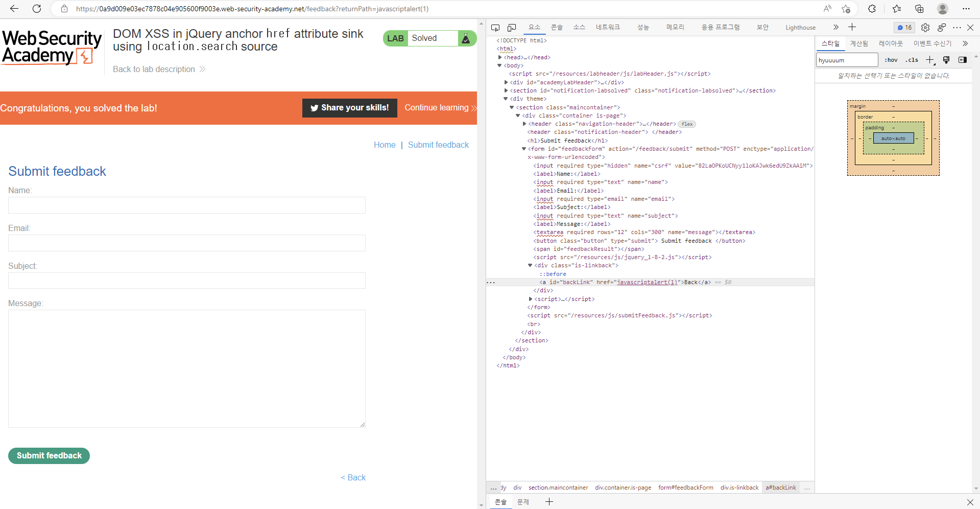Close the bottom drawer
This screenshot has height=509, width=980.
[x=970, y=502]
